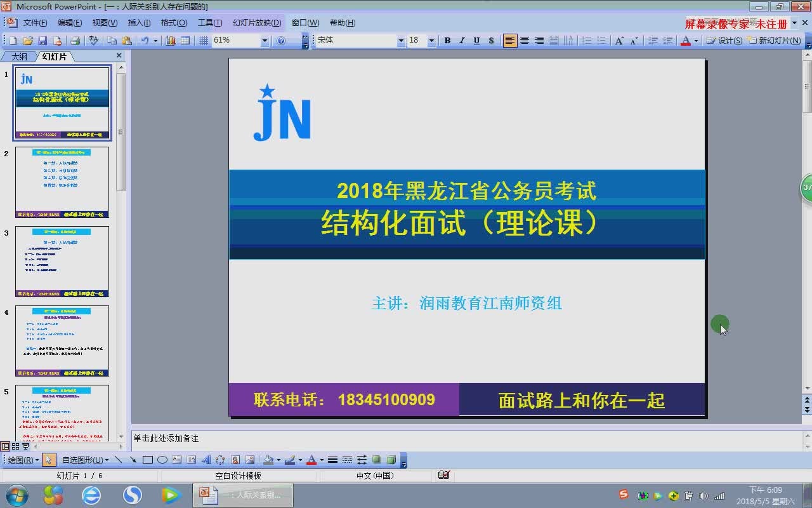Open the 自选图形(U) AutoShapes menu
This screenshot has height=508, width=812.
click(x=85, y=460)
